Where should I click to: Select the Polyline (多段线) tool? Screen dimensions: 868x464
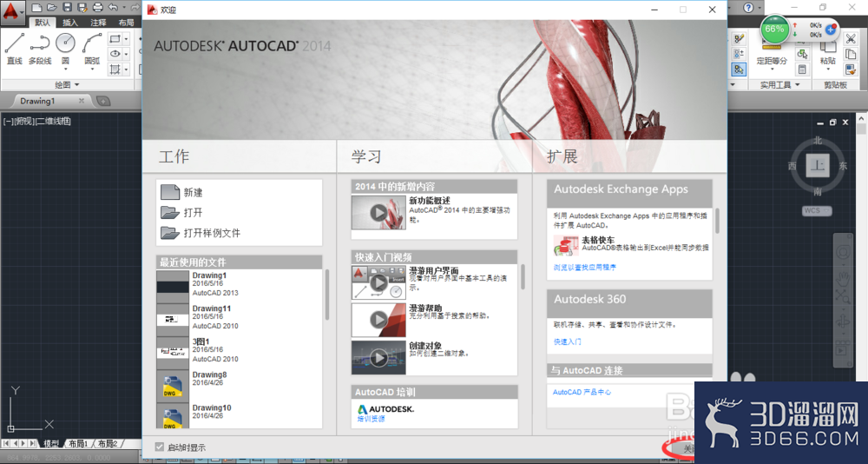[40, 49]
